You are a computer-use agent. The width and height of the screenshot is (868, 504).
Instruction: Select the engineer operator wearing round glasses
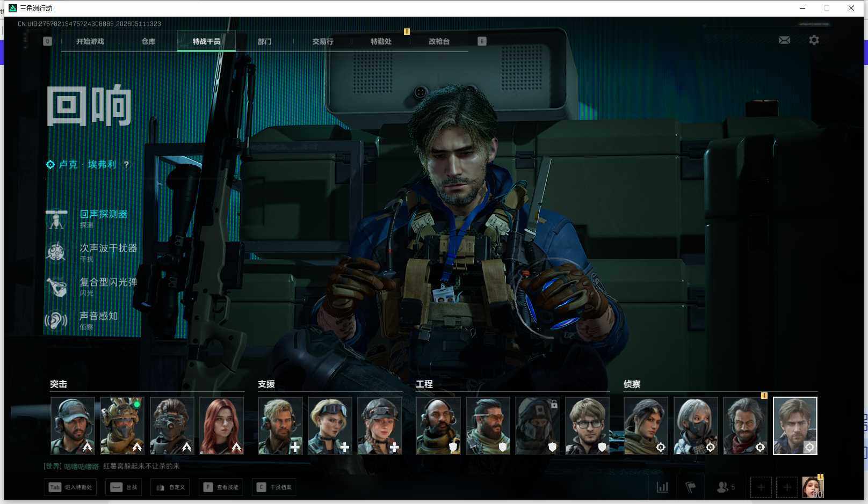(x=587, y=426)
